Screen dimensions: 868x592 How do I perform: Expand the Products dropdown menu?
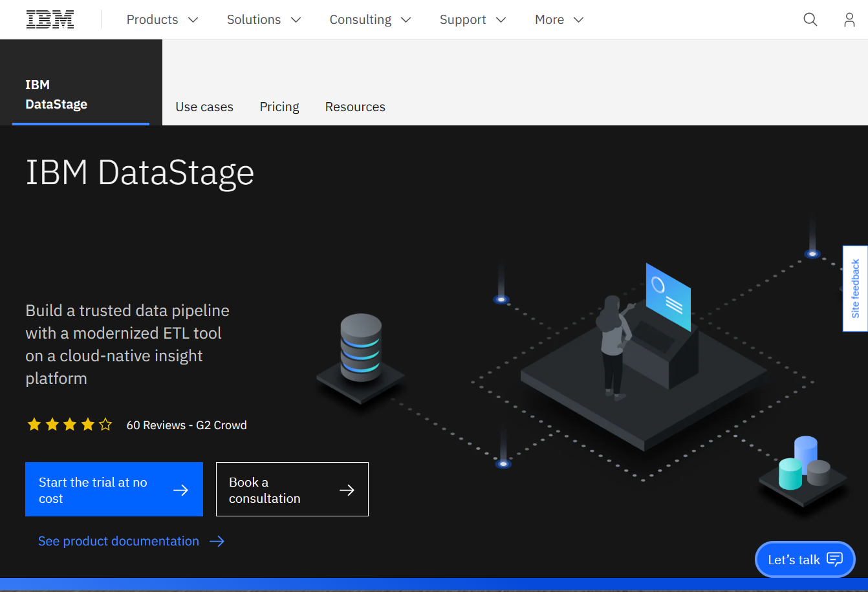point(162,19)
